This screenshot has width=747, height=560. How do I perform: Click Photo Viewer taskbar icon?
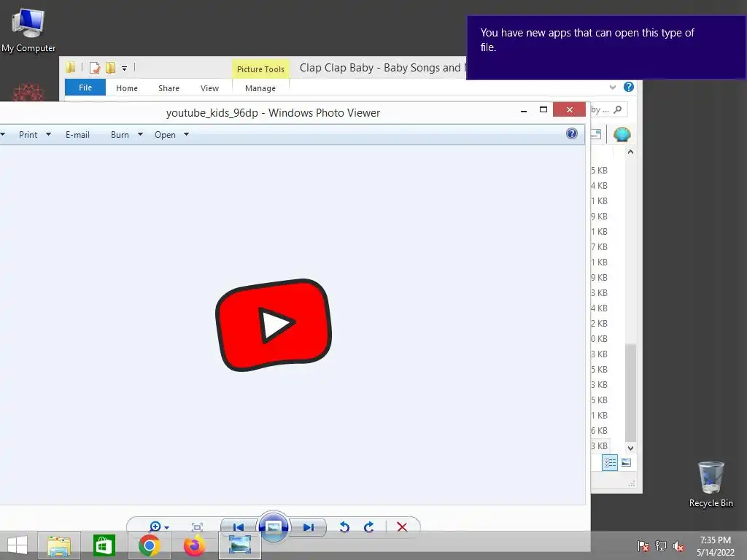(239, 545)
